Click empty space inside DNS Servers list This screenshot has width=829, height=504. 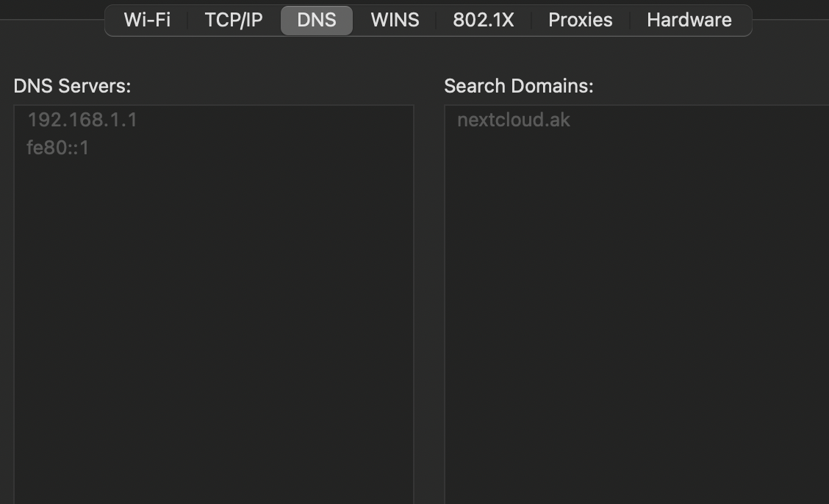213,331
